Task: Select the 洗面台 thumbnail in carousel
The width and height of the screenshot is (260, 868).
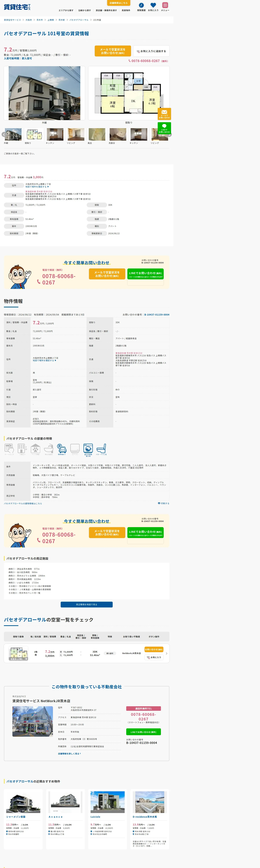Action: pyautogui.click(x=118, y=134)
